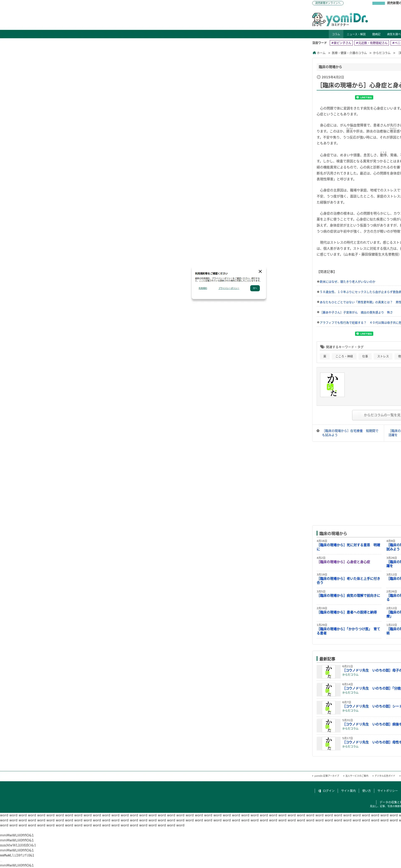Open first 最新記事 thumbnail dated 6月21日
The width and height of the screenshot is (401, 868).
(328, 672)
